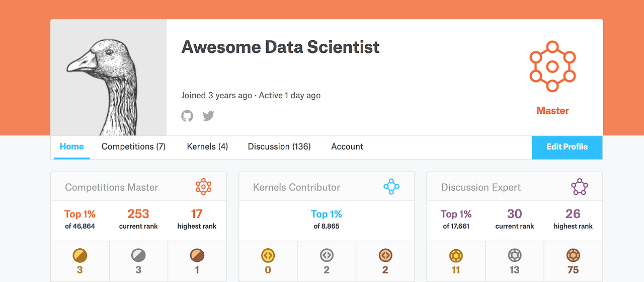Click the Competitions Master tier icon
Image resolution: width=644 pixels, height=282 pixels.
click(203, 187)
